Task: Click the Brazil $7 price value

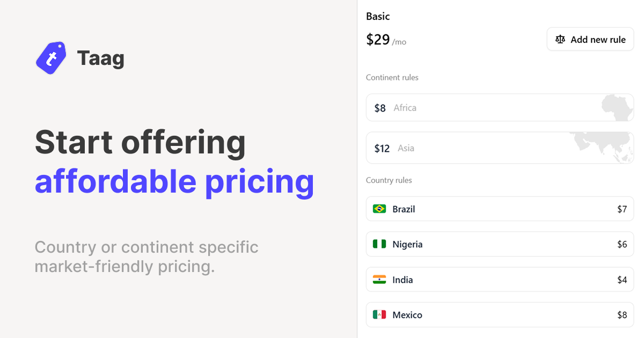Action: tap(621, 209)
